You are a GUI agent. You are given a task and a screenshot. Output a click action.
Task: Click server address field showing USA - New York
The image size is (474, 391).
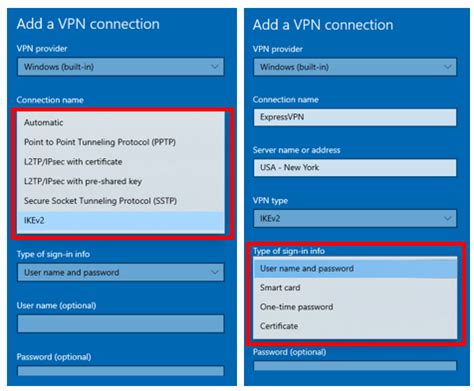355,167
